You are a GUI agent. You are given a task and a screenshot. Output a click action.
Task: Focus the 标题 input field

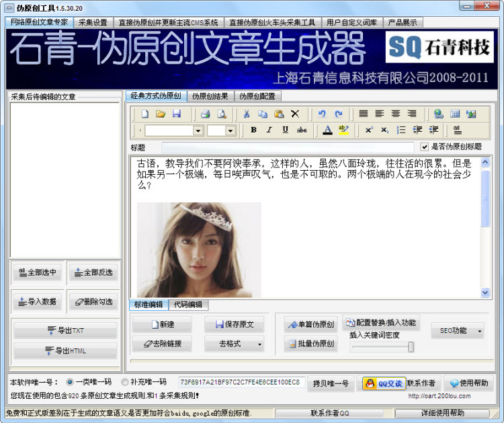tap(288, 147)
